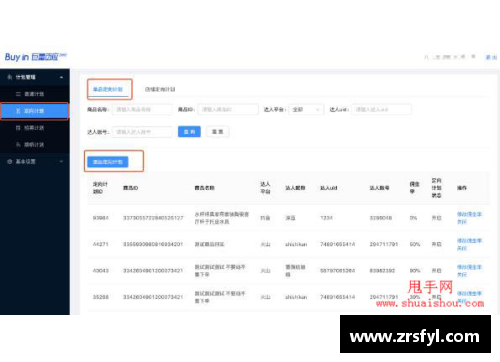Click the modify commission link in row 40043
The height and width of the screenshot is (362, 500).
(469, 267)
